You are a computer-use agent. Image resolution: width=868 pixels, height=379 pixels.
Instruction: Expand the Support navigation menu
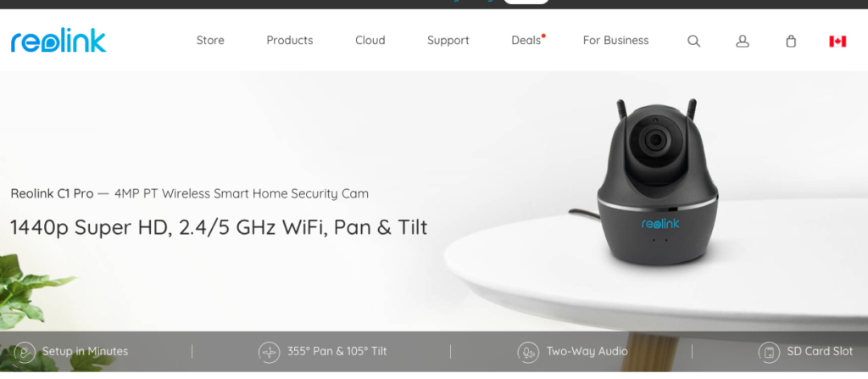coord(448,41)
